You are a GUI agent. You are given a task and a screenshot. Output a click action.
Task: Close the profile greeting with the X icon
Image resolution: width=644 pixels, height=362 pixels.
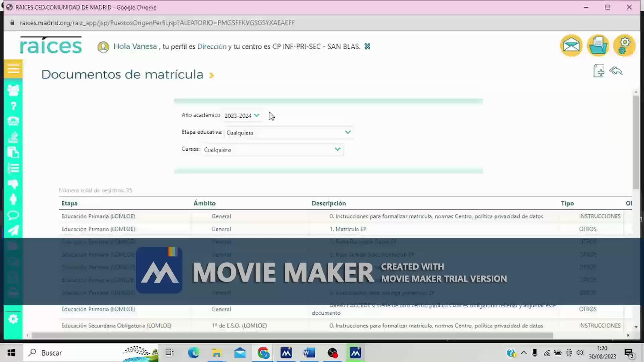click(x=367, y=46)
